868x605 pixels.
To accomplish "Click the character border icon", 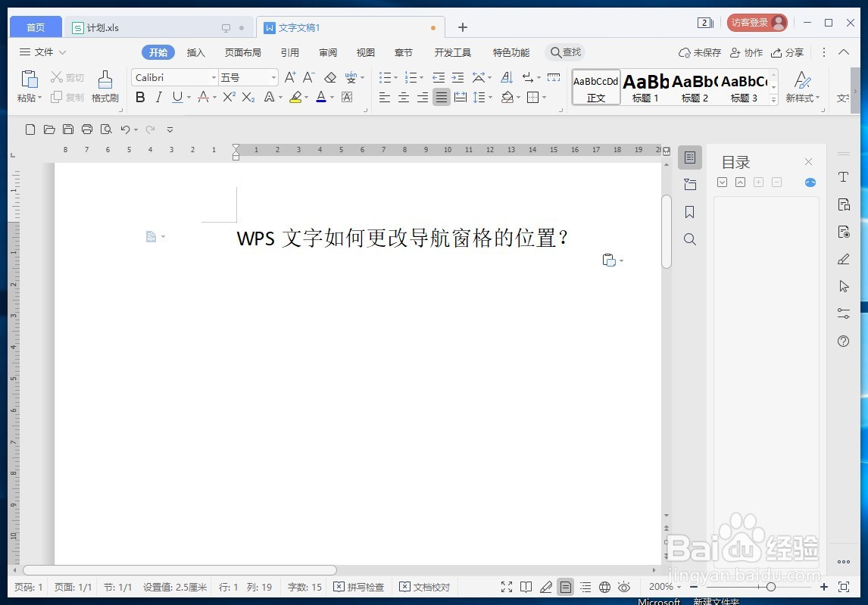I will click(347, 98).
